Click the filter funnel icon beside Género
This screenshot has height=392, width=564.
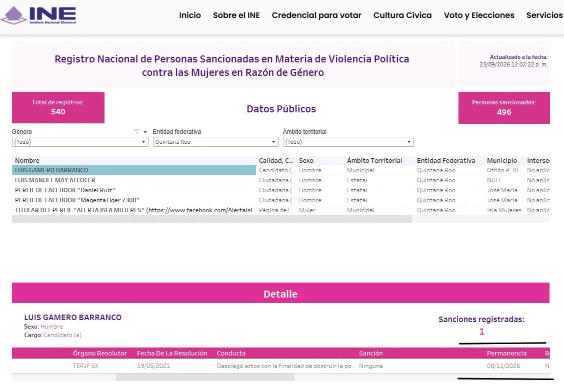click(x=136, y=131)
